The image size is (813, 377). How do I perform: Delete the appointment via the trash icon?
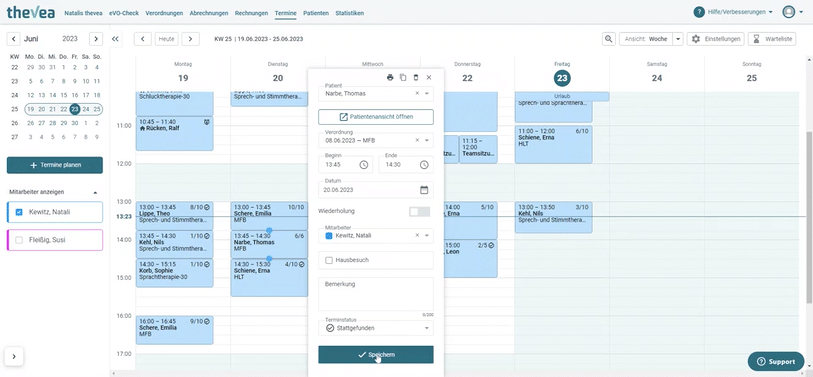click(415, 77)
